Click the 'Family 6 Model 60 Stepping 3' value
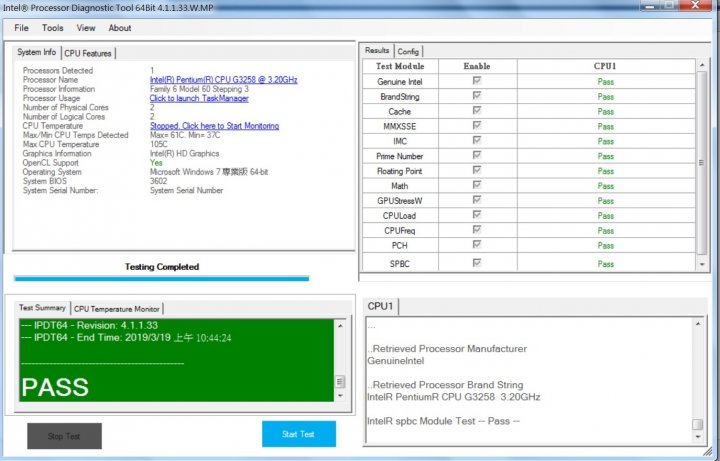The image size is (720, 461). point(199,89)
